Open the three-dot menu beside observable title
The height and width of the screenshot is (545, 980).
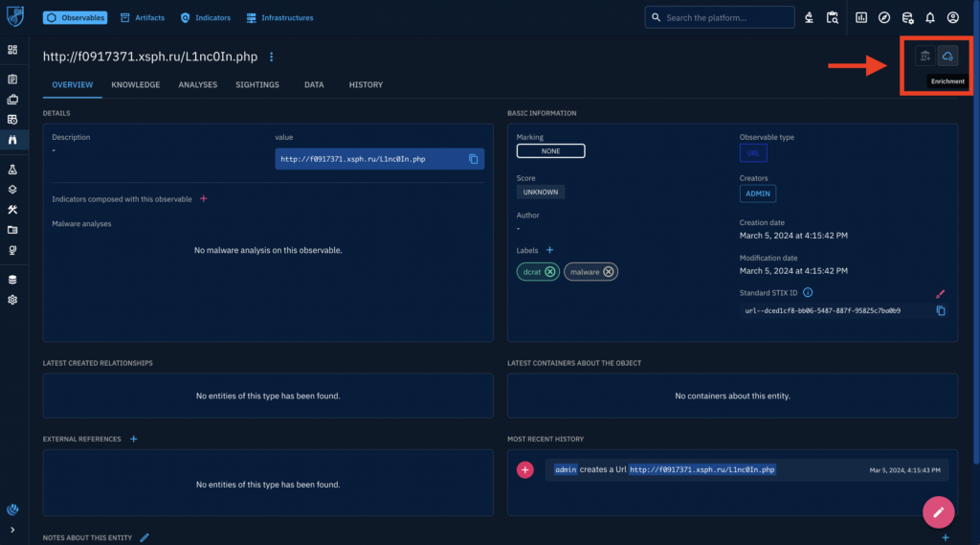272,57
